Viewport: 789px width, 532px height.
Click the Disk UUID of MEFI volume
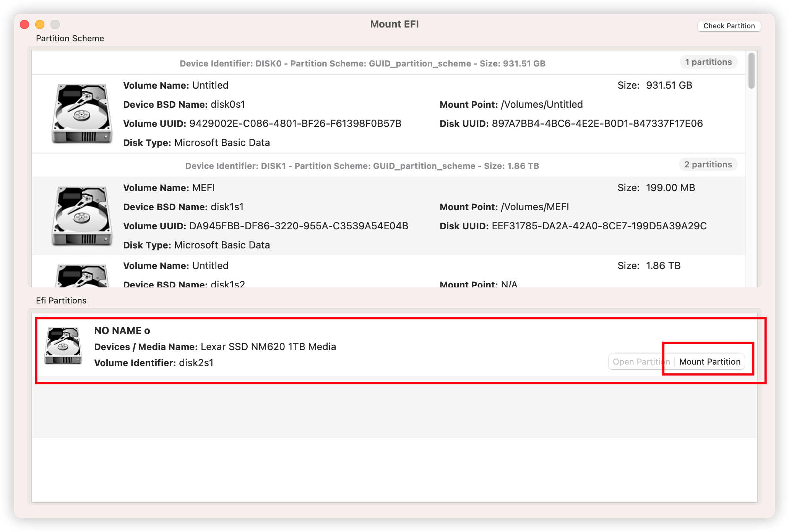click(x=599, y=226)
